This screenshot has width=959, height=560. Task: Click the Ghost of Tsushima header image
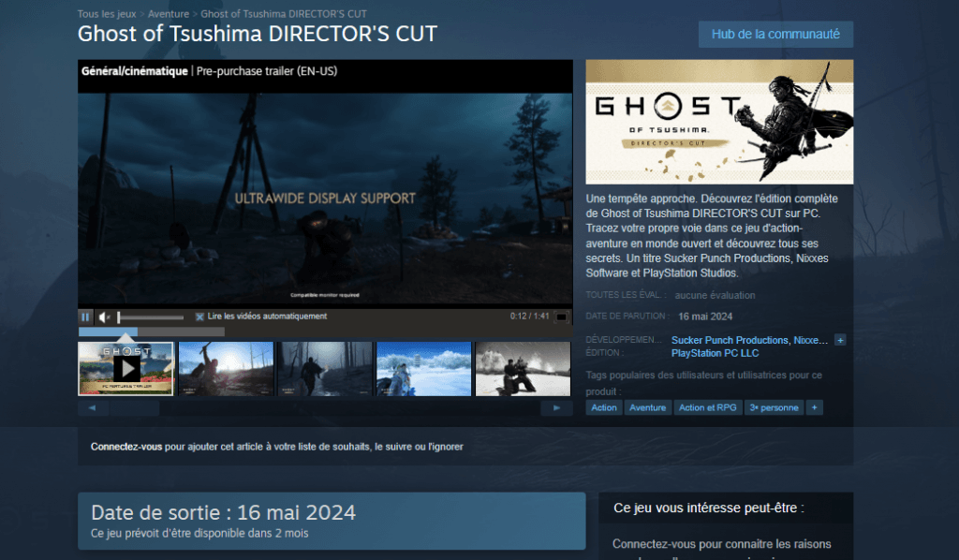click(x=719, y=122)
